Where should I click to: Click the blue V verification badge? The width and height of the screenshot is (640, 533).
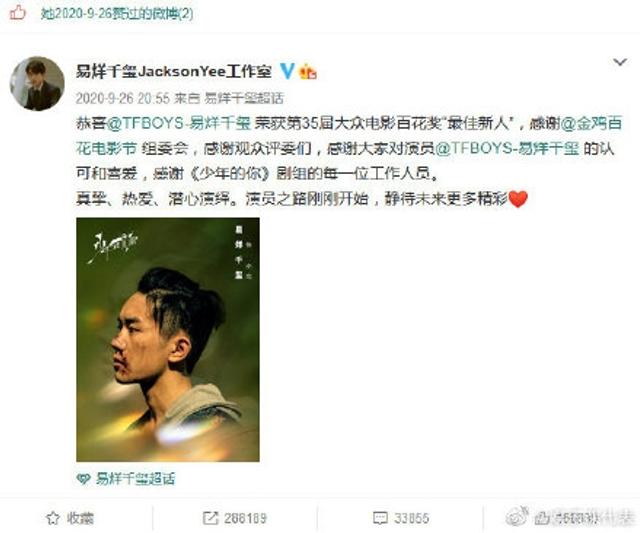[287, 71]
